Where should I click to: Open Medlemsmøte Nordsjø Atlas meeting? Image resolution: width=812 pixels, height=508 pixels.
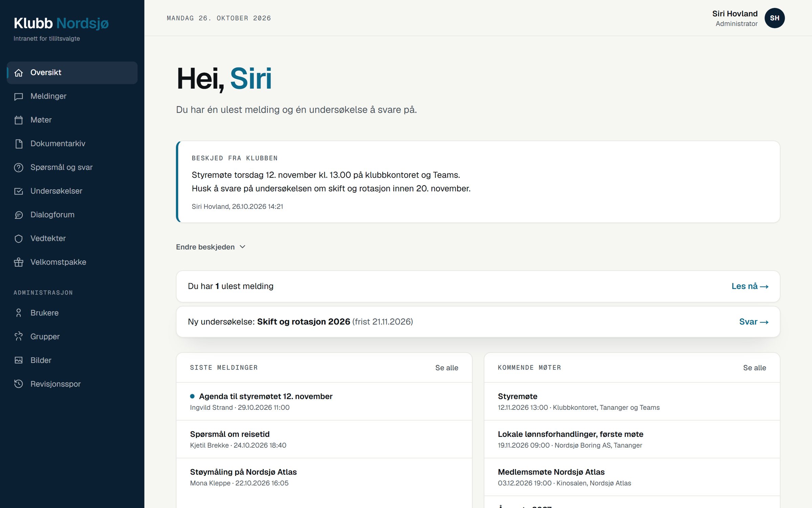[632, 477]
